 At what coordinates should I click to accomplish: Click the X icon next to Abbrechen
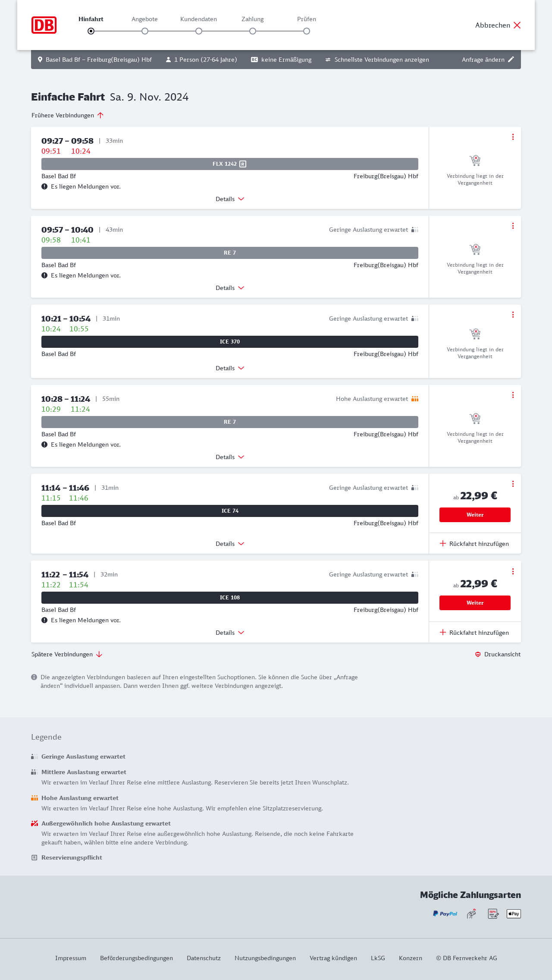(x=517, y=25)
